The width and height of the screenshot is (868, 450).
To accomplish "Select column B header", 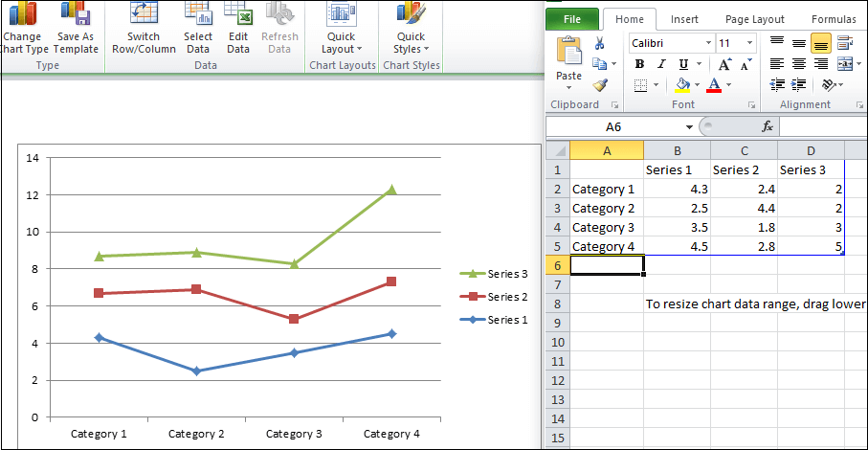I will [x=677, y=150].
